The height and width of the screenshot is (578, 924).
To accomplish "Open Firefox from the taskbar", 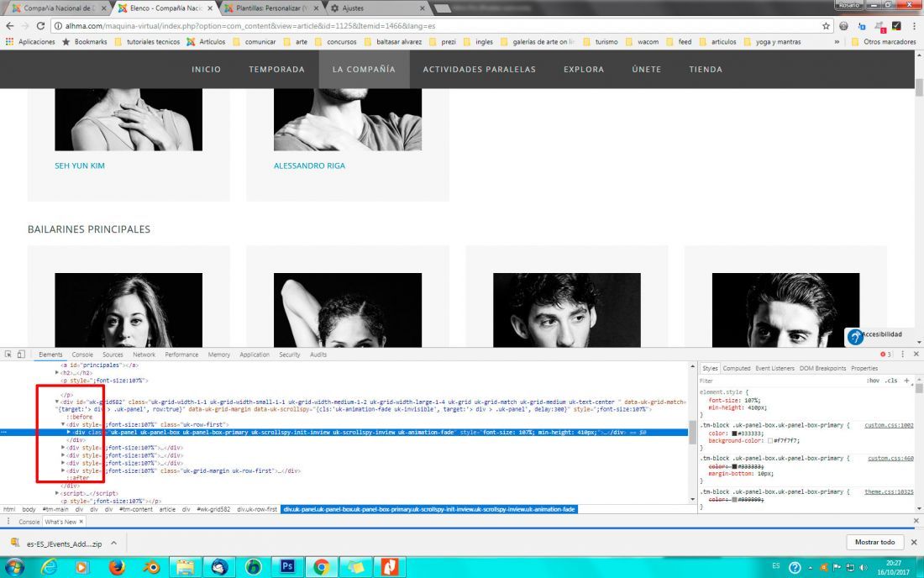I will click(118, 567).
